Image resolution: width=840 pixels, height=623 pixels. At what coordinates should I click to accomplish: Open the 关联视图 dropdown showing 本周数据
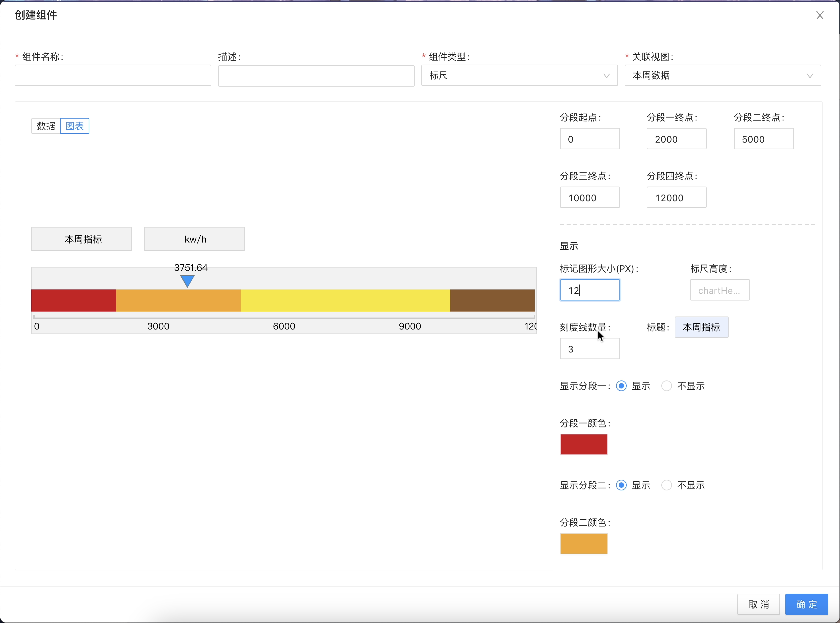click(723, 75)
